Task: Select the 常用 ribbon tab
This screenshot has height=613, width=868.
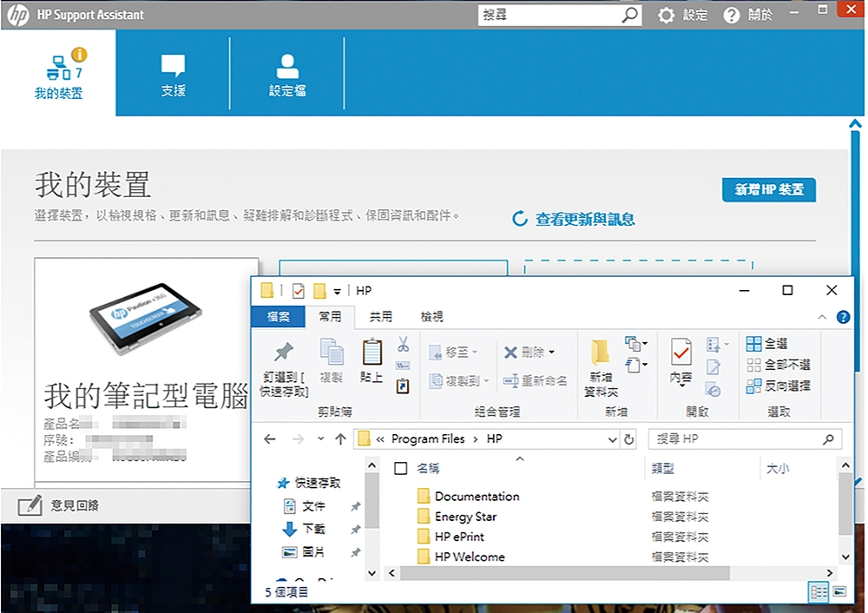Action: coord(331,317)
